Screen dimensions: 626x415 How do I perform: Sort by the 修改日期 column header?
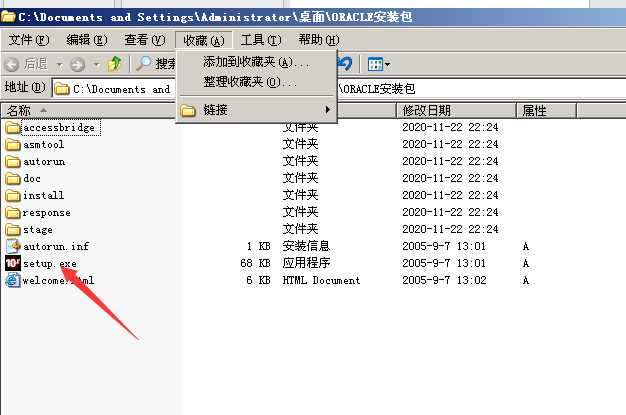point(456,110)
